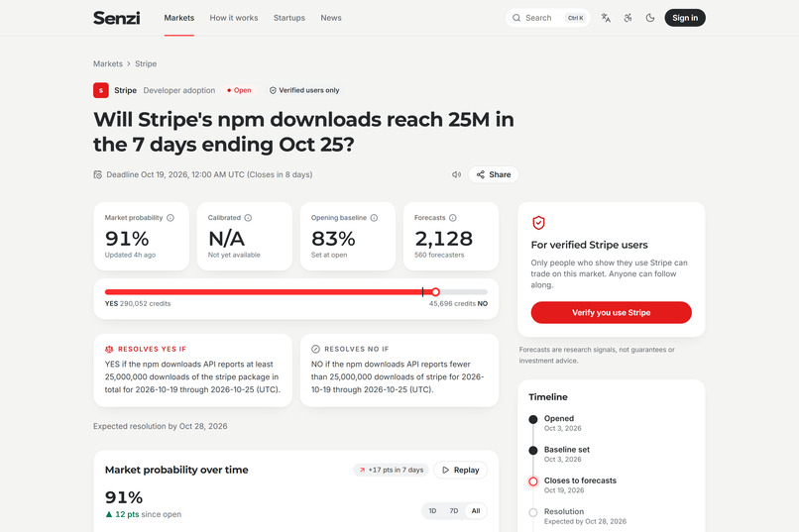Go to the Startups nav item
Viewport: 799px width, 532px height.
pyautogui.click(x=288, y=18)
